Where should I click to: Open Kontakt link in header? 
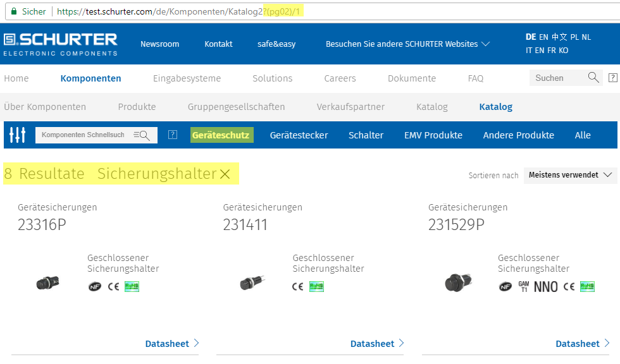218,44
